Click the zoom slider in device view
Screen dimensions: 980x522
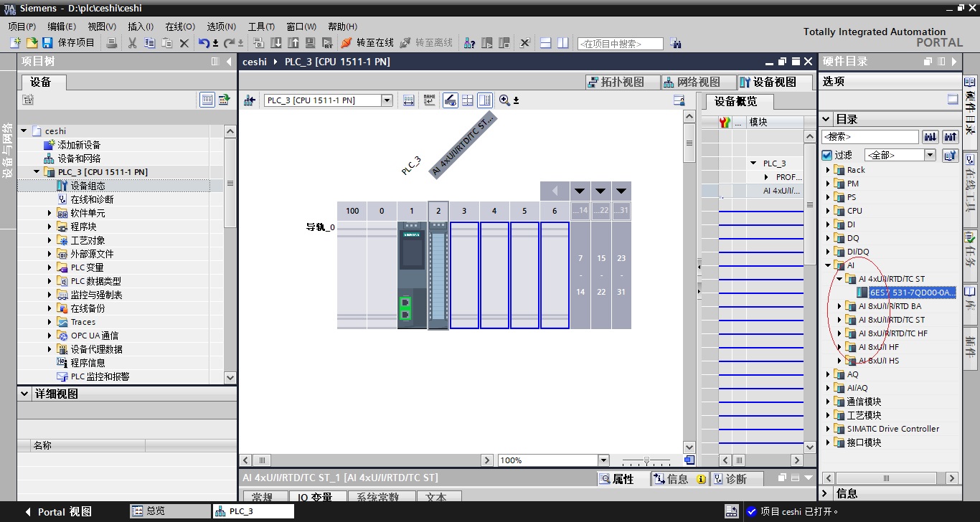(x=646, y=460)
